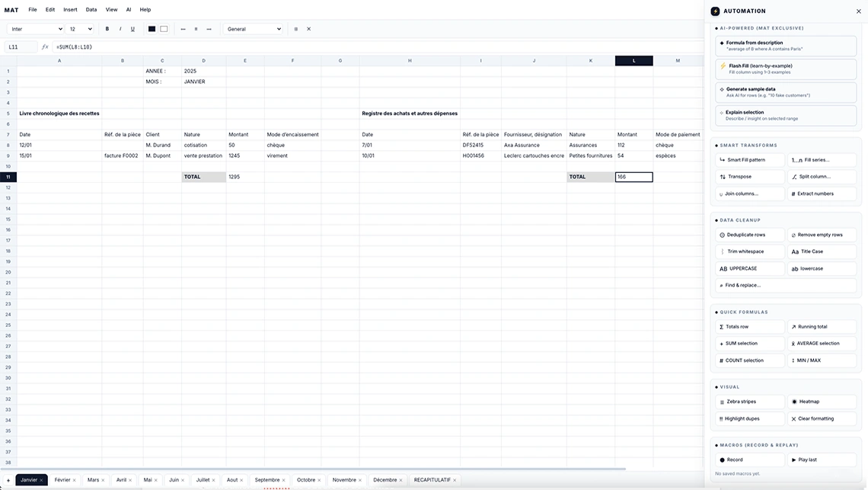The image size is (868, 490).
Task: Switch to the Février sheet tab
Action: click(x=62, y=480)
